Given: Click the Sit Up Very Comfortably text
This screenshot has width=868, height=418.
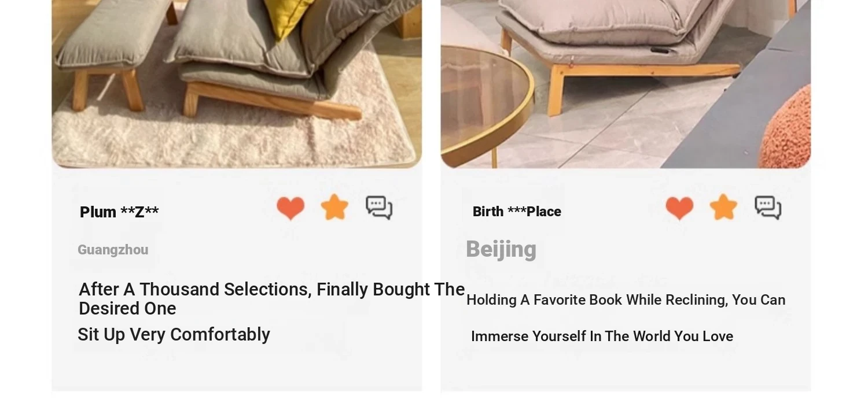Looking at the screenshot, I should coord(174,335).
